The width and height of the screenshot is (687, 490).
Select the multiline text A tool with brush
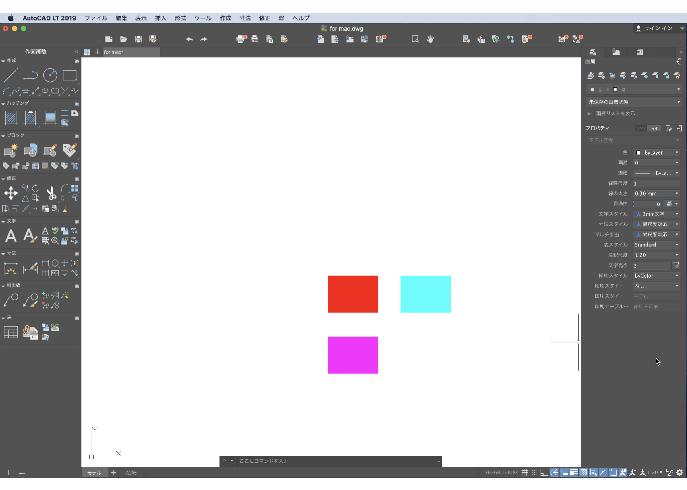[30, 236]
